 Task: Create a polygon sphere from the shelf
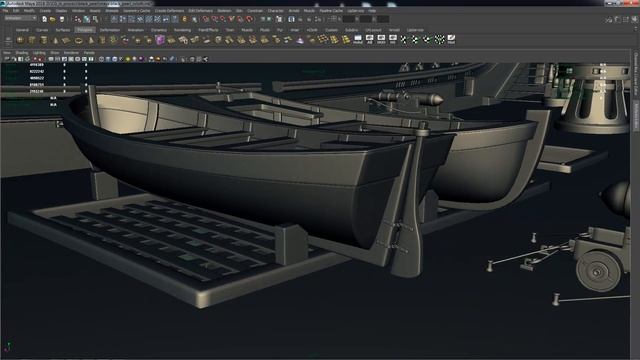click(20, 40)
